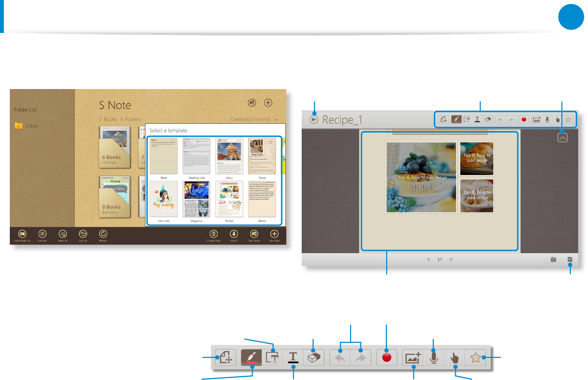The image size is (588, 380).
Task: Click the microphone in Recipe_1's toolbar
Action: 547,120
